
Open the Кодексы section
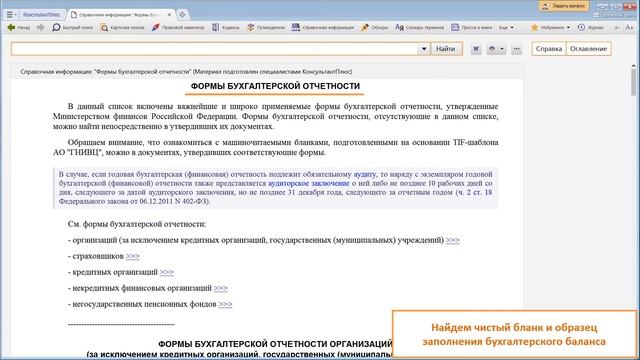226,27
